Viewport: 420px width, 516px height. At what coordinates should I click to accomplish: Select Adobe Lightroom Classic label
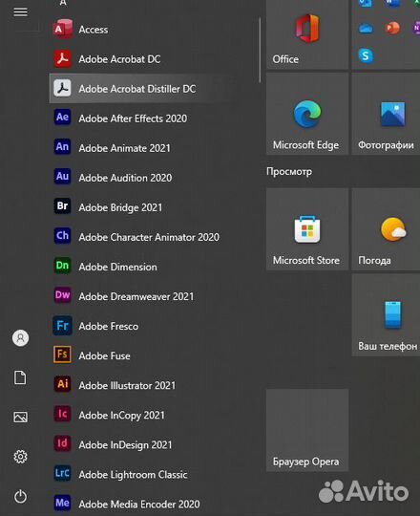click(133, 475)
